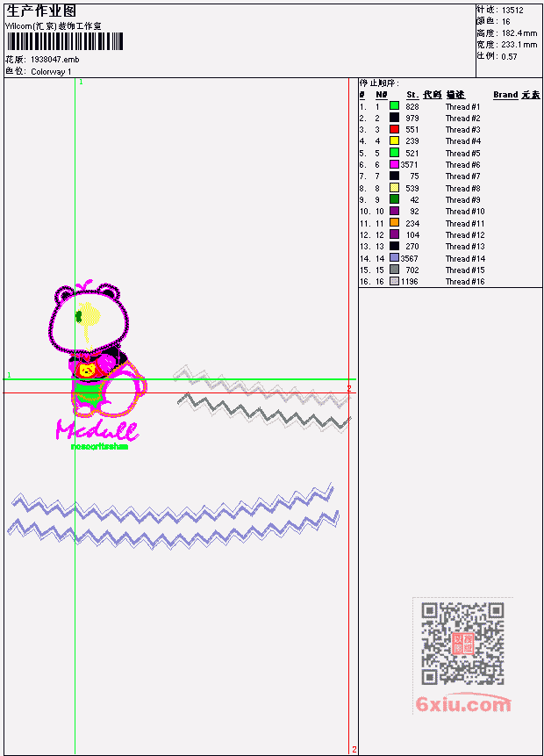Click the pink 'Mcdull' lettering
The width and height of the screenshot is (544, 756).
click(x=97, y=429)
